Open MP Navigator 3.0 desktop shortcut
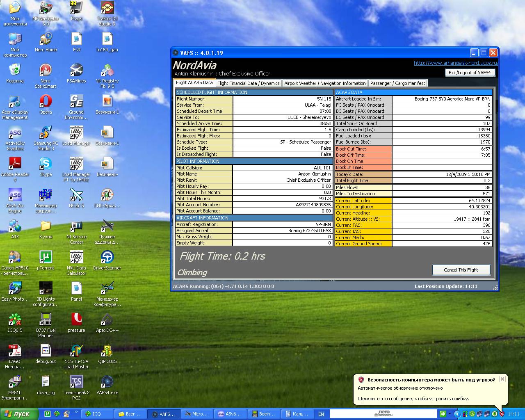The height and width of the screenshot is (420, 525). [46, 14]
